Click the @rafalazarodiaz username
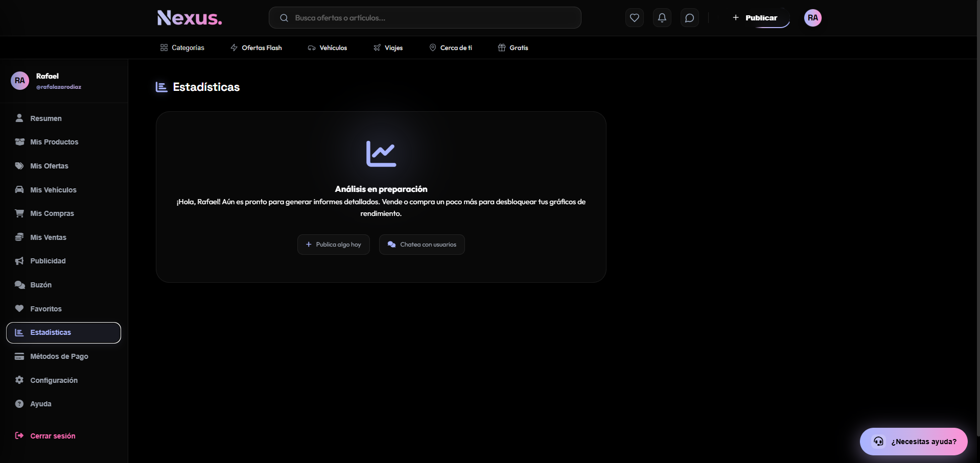The height and width of the screenshot is (463, 980). tap(59, 87)
